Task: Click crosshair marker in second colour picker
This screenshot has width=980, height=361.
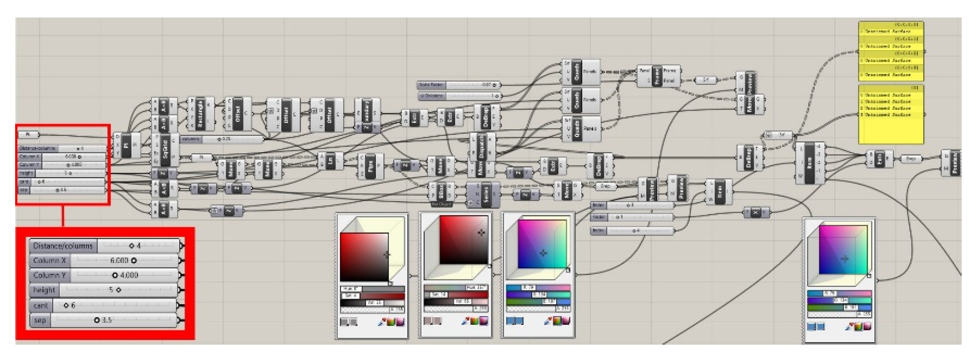Action: tap(481, 233)
